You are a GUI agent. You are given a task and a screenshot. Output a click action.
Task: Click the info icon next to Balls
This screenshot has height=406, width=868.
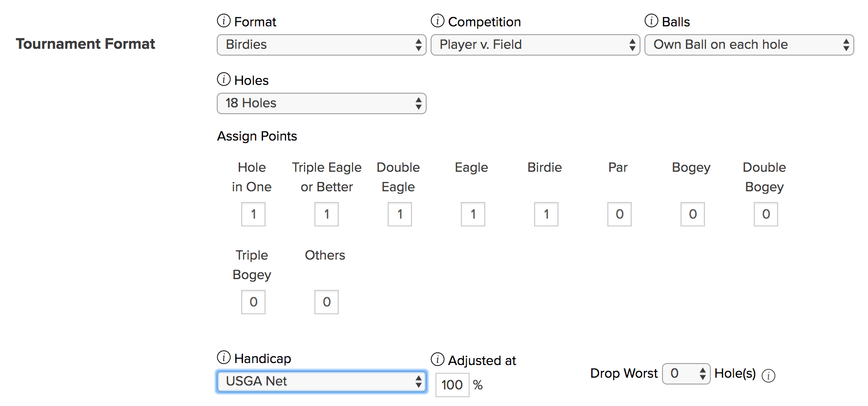[651, 21]
